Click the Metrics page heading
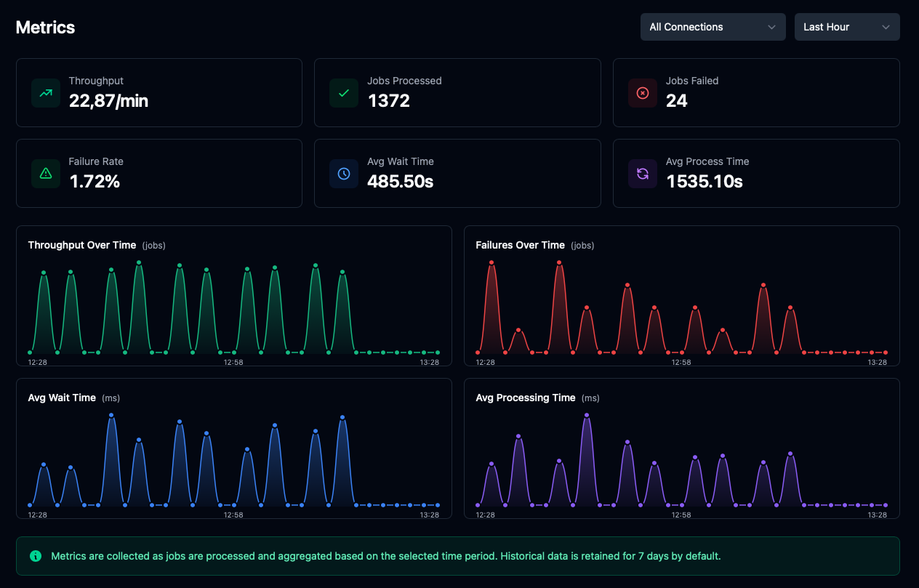 (x=45, y=28)
